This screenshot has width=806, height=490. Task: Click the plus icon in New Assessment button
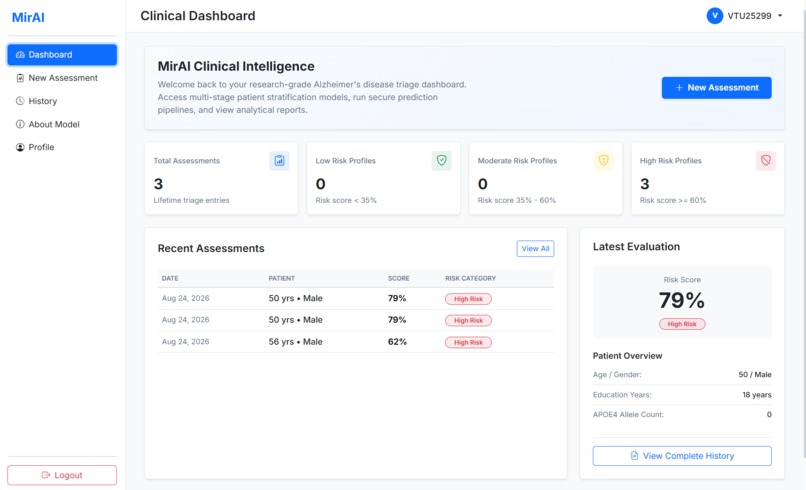[679, 88]
